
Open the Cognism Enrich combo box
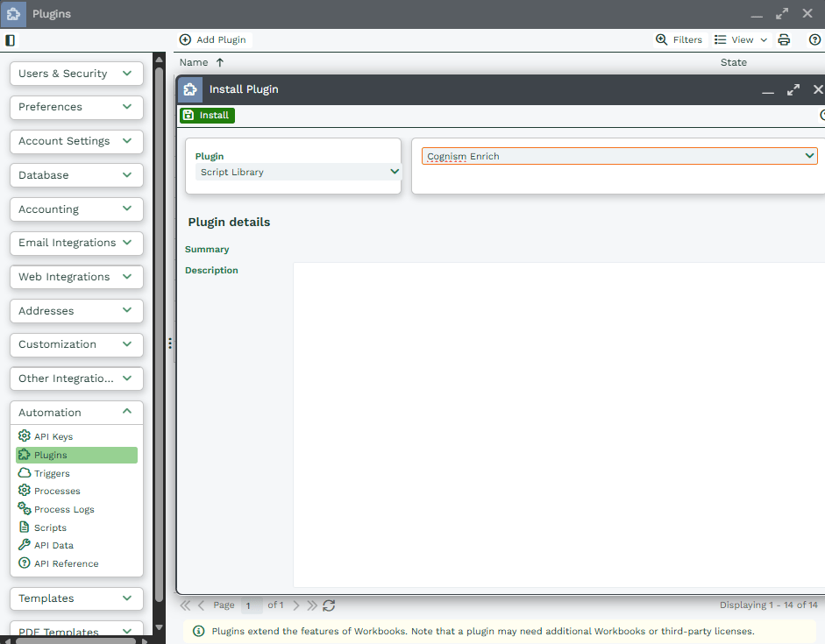[x=808, y=156]
